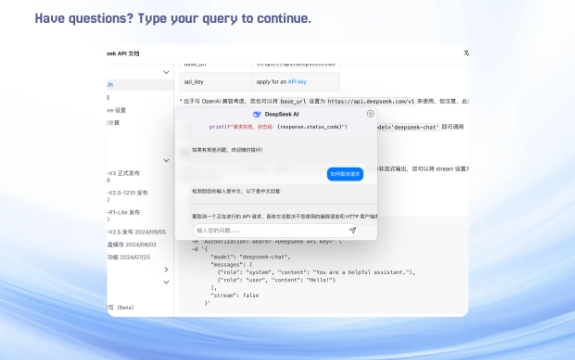Close the DeepSeek AI chat popup
The image size is (575, 360).
[370, 114]
